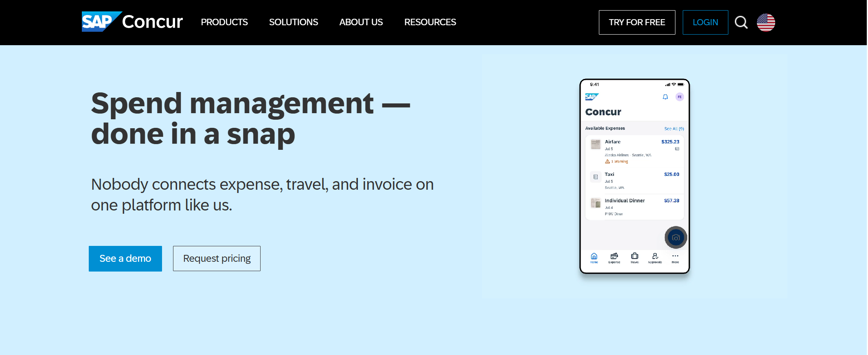Open the site search magnifier icon

pos(741,22)
